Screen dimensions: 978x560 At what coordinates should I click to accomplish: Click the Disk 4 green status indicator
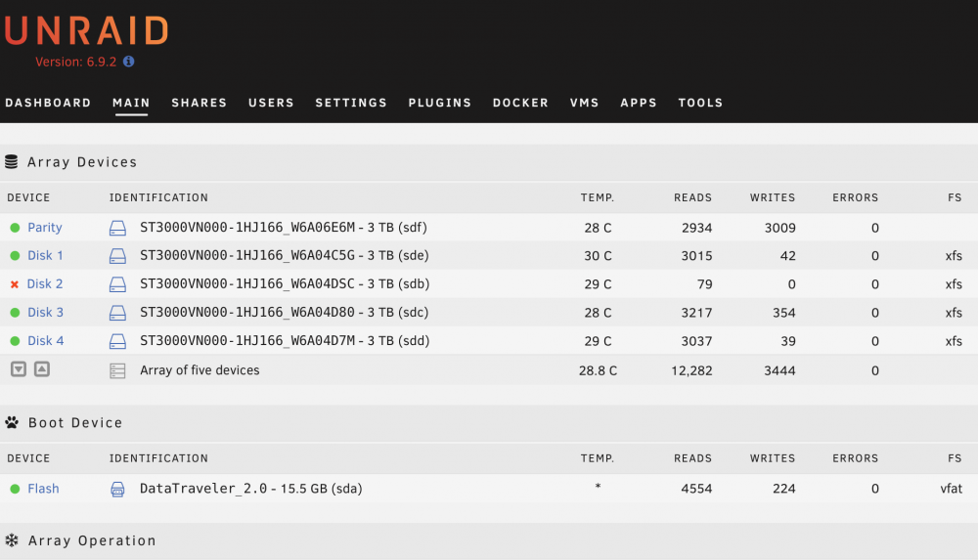pyautogui.click(x=15, y=341)
